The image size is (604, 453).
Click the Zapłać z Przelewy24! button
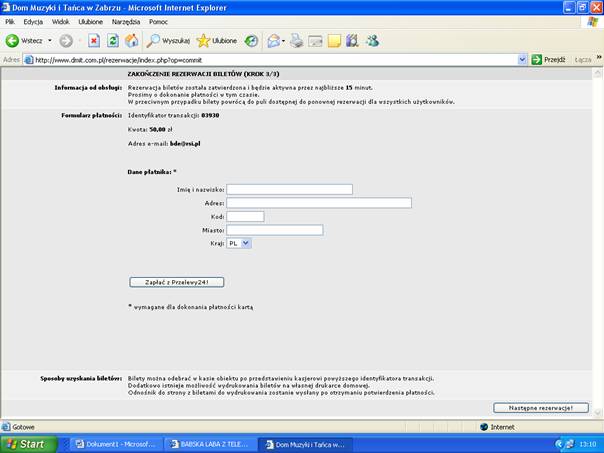point(177,282)
